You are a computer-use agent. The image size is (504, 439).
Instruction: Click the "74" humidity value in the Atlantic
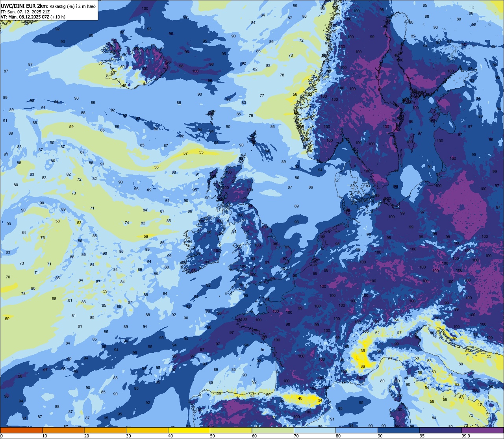coord(127,223)
